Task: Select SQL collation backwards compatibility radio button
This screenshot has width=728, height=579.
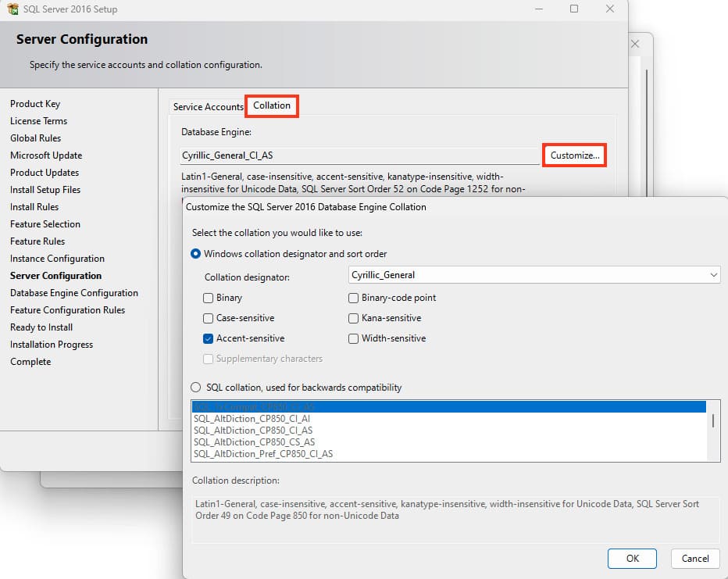Action: pyautogui.click(x=196, y=388)
